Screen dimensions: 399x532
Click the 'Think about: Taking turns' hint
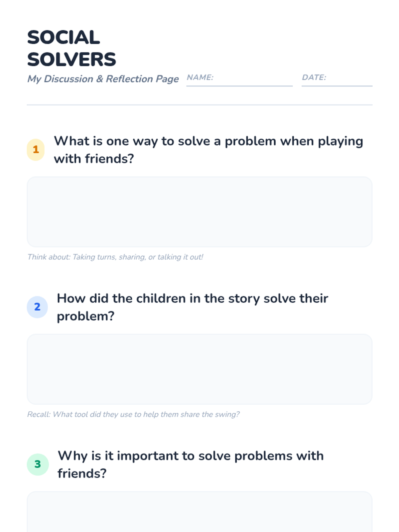tap(115, 257)
